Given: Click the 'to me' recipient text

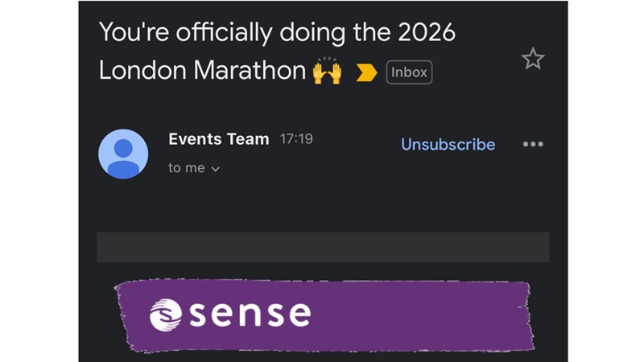Looking at the screenshot, I should click(186, 168).
